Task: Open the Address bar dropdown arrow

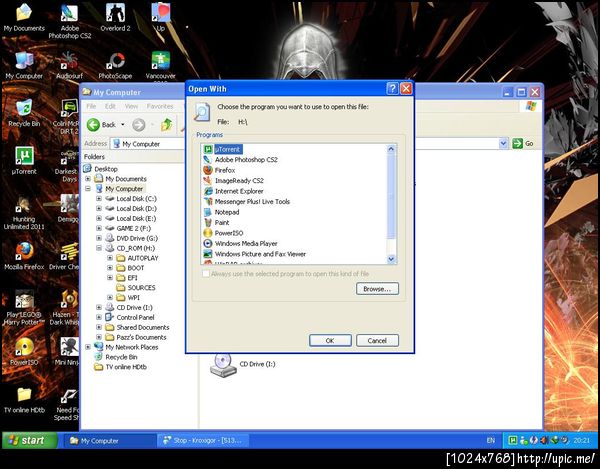Action: click(503, 143)
